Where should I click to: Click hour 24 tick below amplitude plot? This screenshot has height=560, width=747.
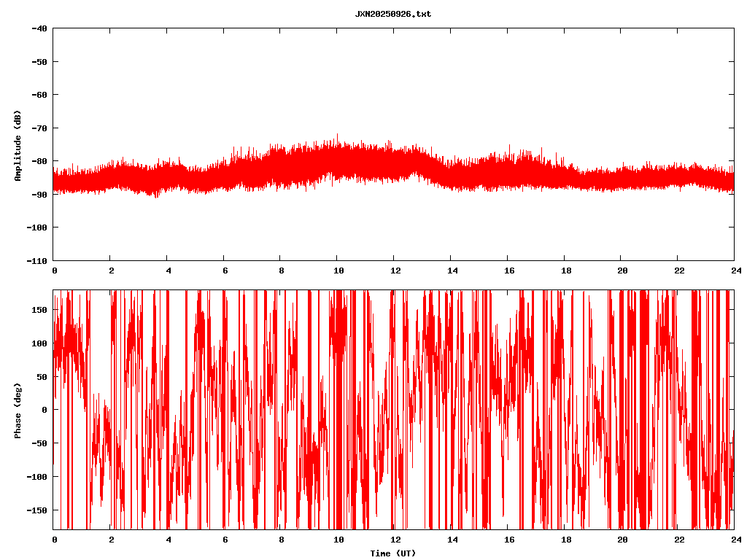point(734,271)
